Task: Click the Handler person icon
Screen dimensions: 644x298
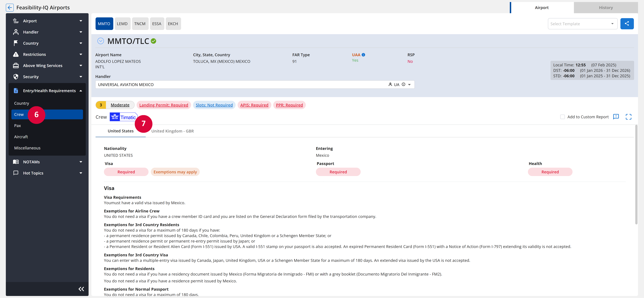Action: pos(16,32)
